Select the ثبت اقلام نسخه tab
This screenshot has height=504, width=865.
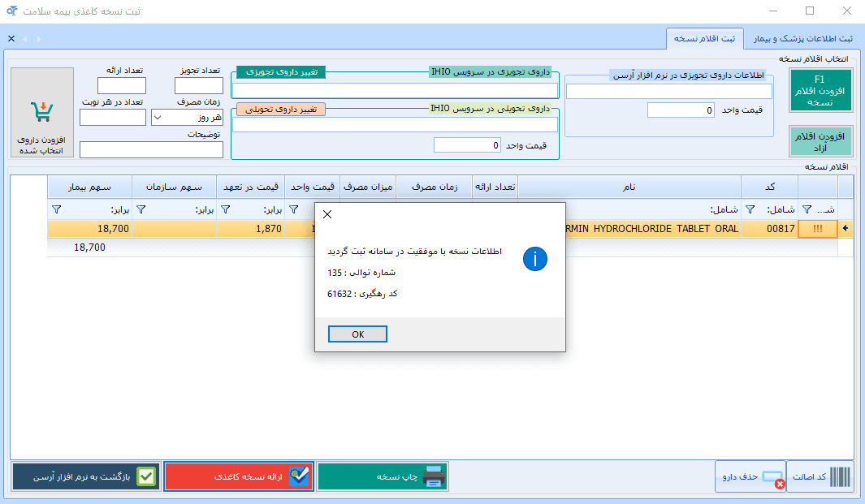(704, 39)
